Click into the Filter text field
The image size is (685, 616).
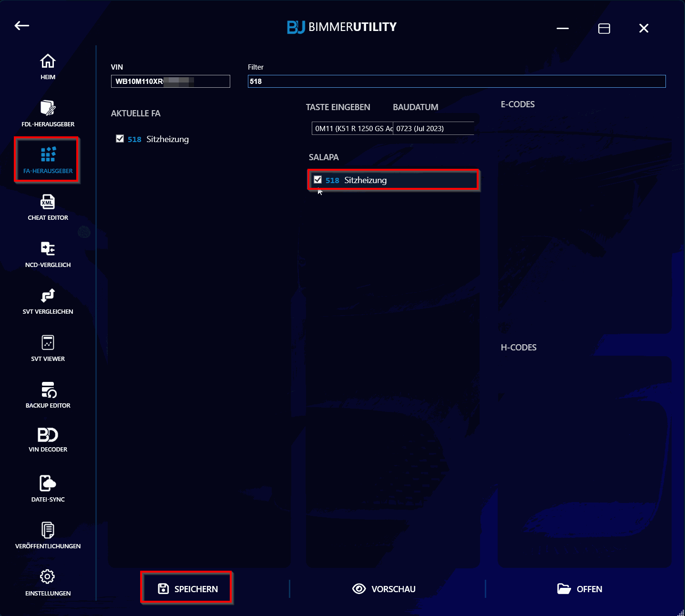pyautogui.click(x=456, y=82)
